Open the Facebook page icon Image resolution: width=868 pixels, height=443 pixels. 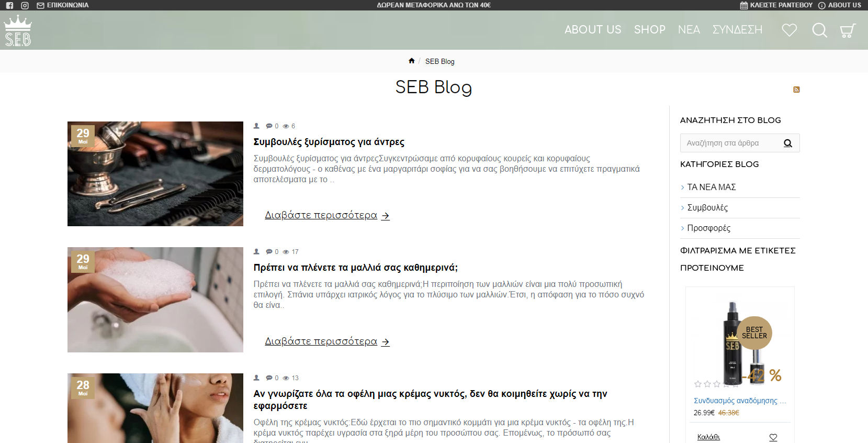click(9, 5)
